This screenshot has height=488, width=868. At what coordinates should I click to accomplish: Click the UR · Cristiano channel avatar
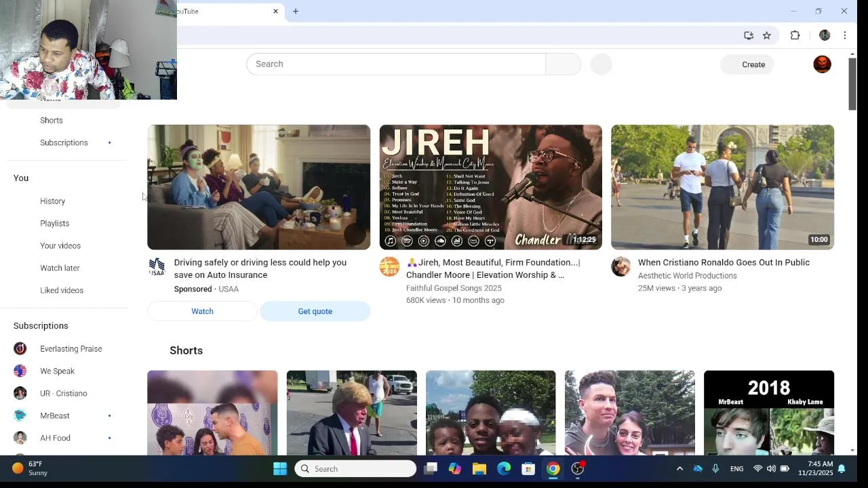point(20,393)
